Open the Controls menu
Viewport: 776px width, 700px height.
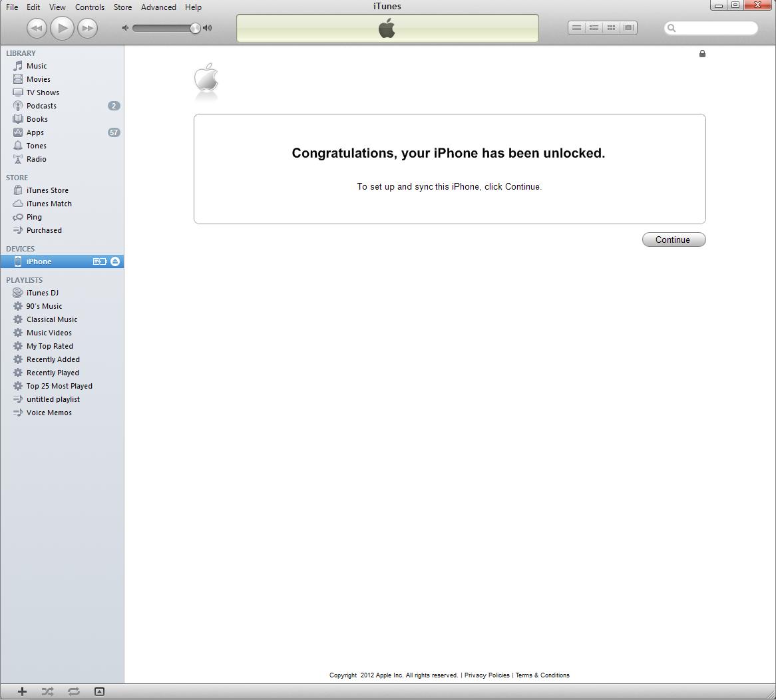coord(90,7)
